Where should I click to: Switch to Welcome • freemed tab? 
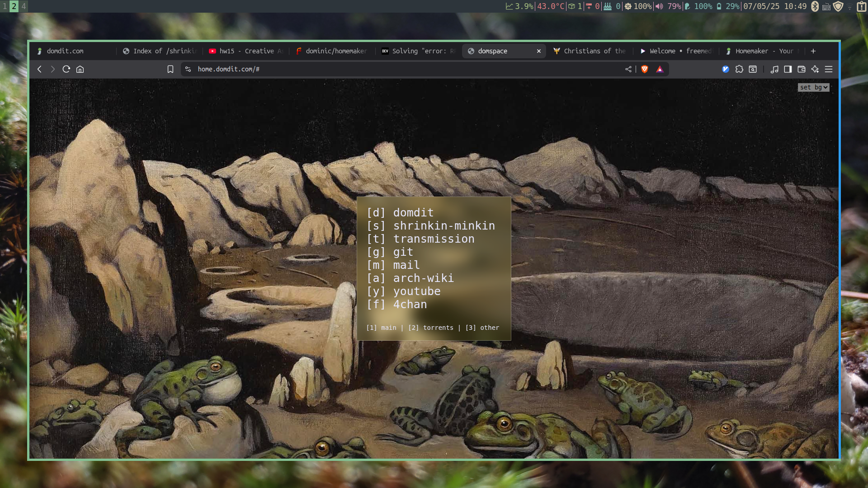676,51
